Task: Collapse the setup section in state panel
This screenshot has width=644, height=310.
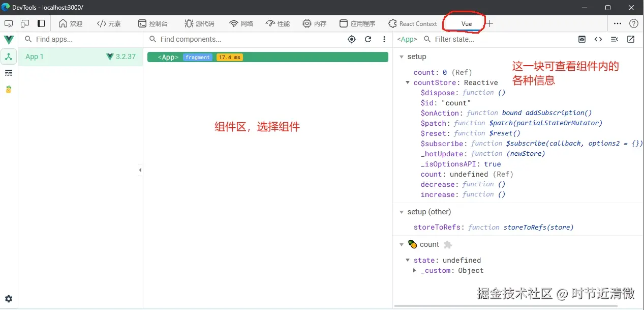Action: 402,57
